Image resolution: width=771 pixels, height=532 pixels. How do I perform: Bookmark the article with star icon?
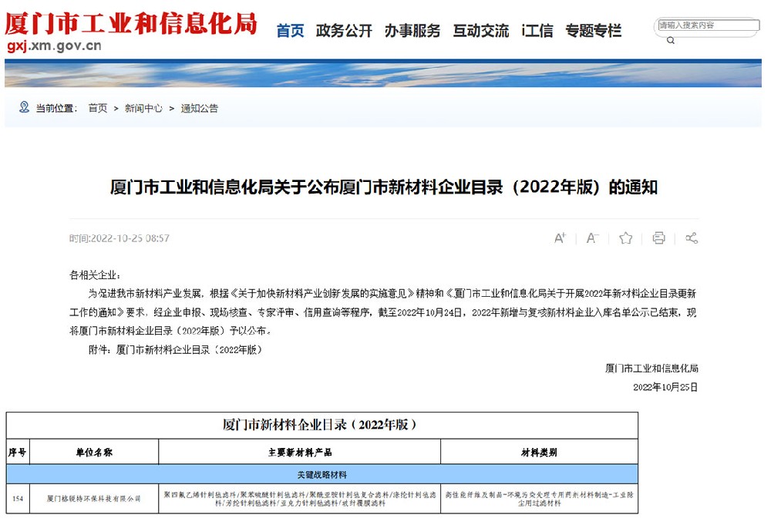click(625, 238)
